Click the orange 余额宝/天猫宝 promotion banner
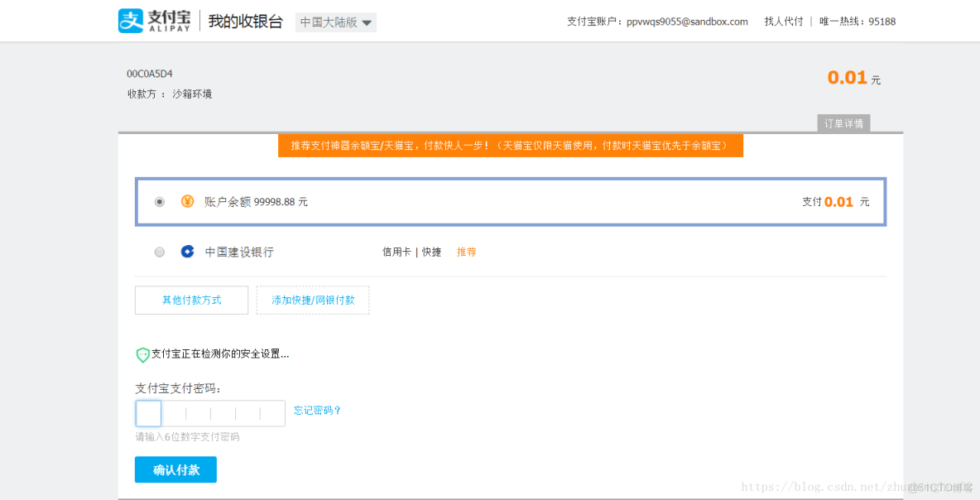Viewport: 980px width, 500px height. click(x=510, y=145)
